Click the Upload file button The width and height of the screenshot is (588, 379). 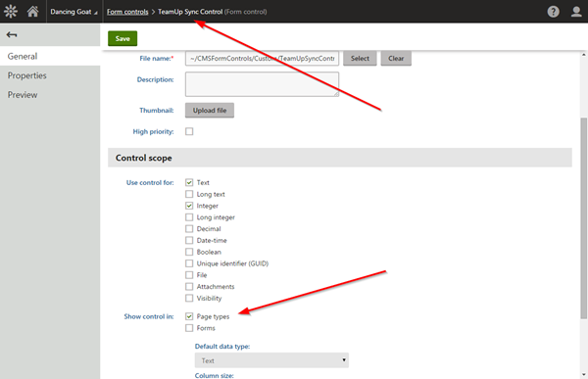pyautogui.click(x=210, y=111)
